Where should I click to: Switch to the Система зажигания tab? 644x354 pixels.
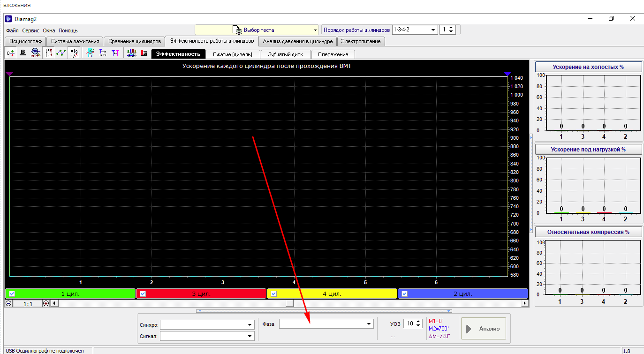click(75, 41)
